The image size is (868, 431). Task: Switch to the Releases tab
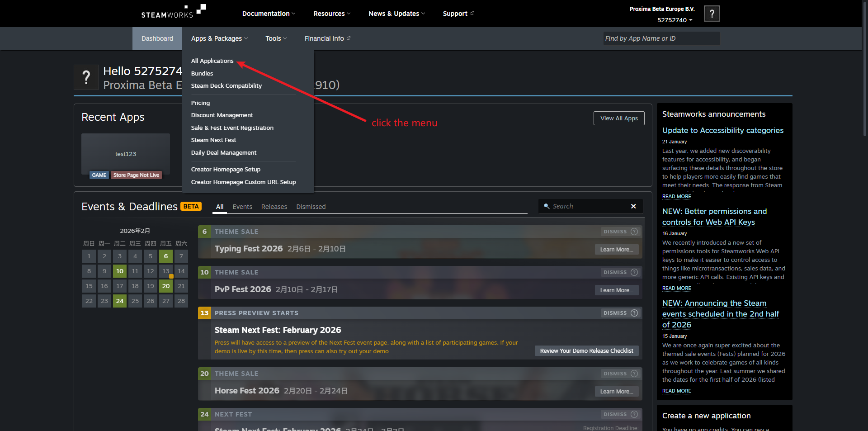274,207
